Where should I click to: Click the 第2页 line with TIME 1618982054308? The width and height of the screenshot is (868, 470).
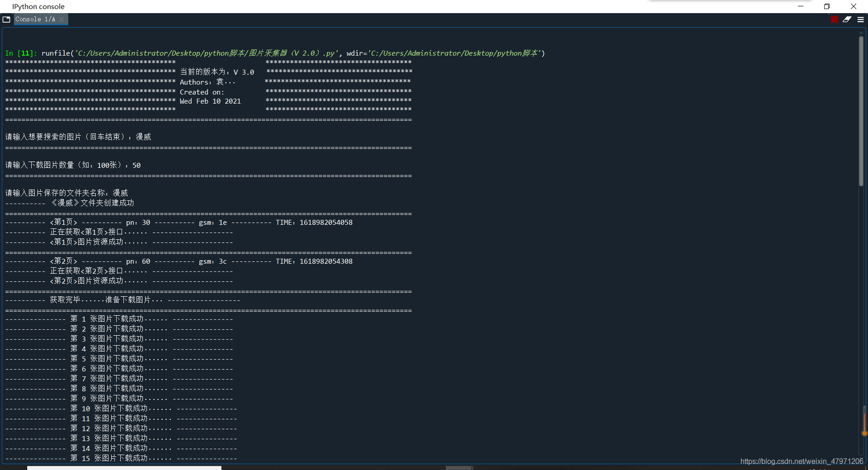179,261
